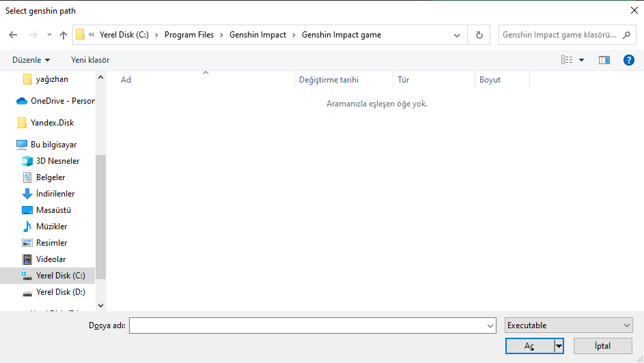The height and width of the screenshot is (363, 644).
Task: Click the Yandex.Disk folder icon
Action: pos(22,123)
